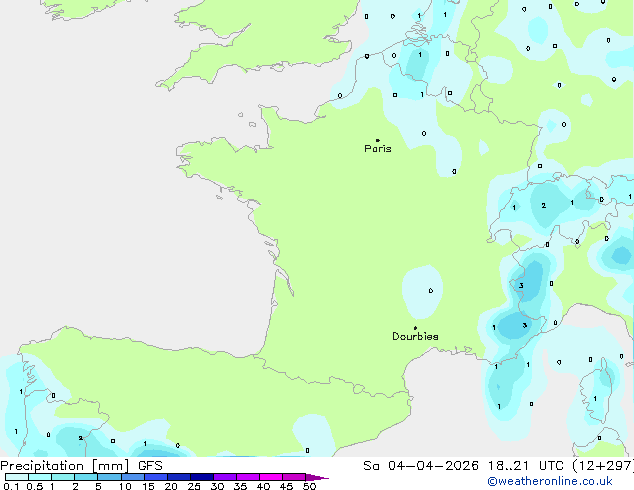Click the 30–35 mm purple legend box
The height and width of the screenshot is (490, 634).
pyautogui.click(x=224, y=477)
